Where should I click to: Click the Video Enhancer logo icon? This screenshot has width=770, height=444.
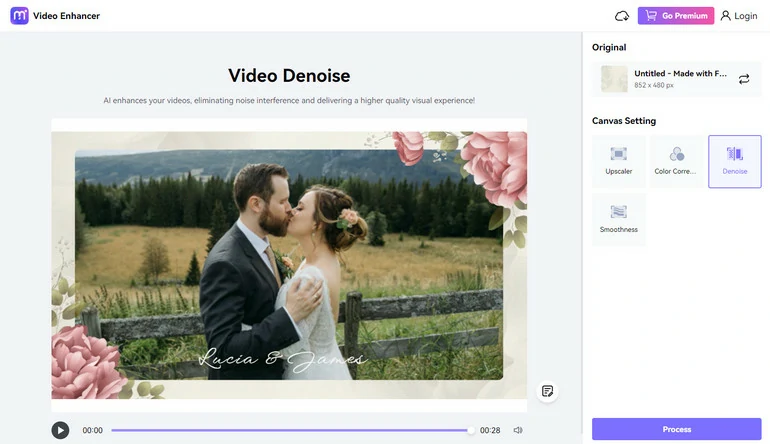[x=19, y=16]
